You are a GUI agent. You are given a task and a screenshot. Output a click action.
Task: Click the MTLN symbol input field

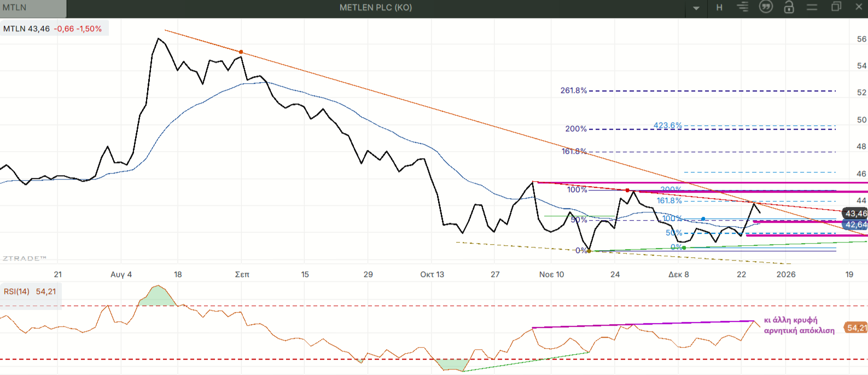pos(33,8)
